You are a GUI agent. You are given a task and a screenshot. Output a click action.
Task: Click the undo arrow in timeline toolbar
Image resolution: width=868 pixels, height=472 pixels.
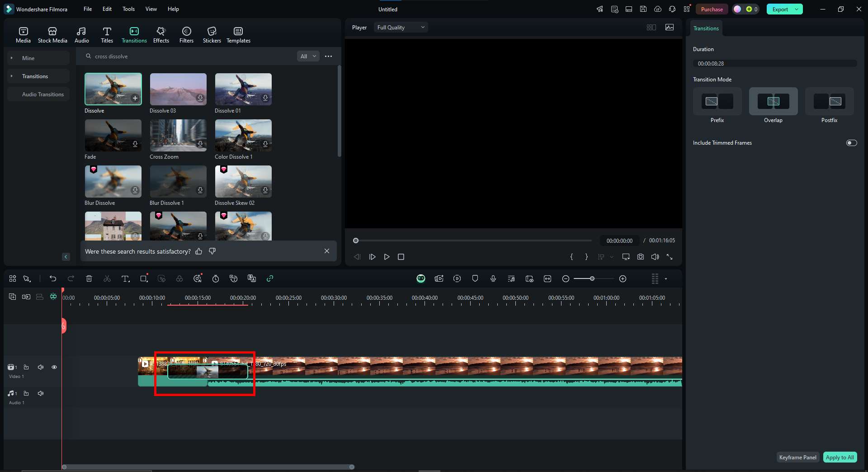53,278
